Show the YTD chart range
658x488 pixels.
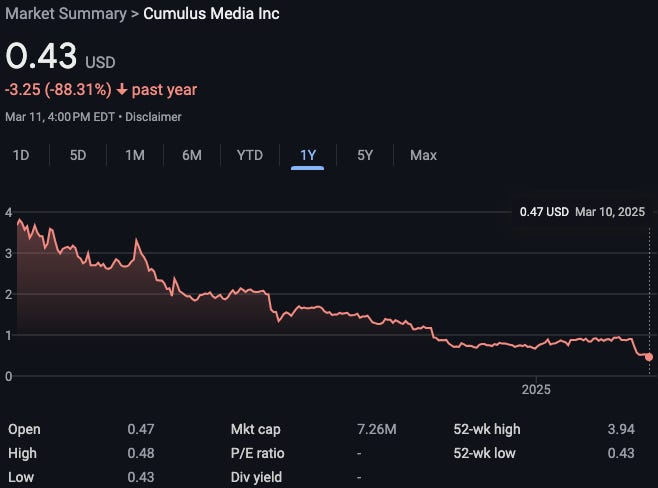[250, 155]
